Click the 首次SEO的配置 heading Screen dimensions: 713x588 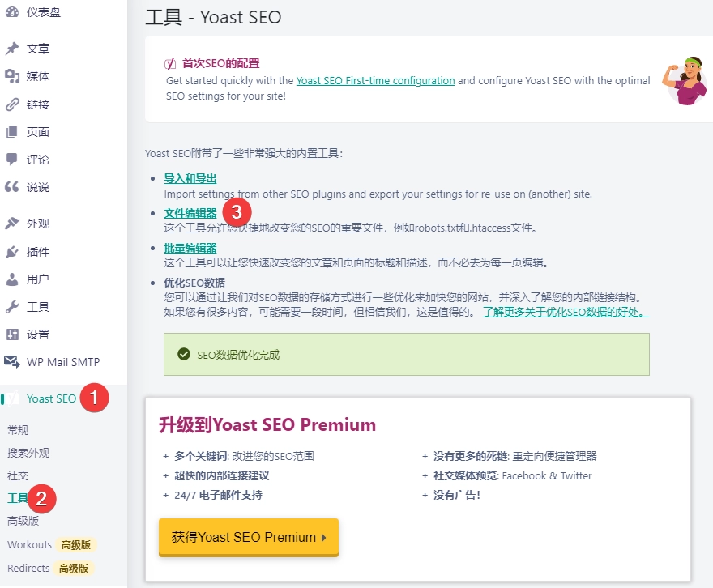pos(220,63)
